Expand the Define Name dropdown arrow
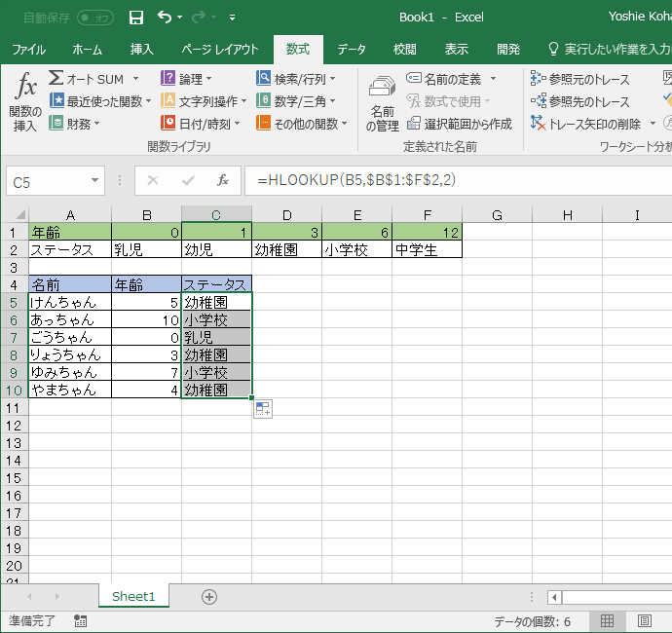Screen dimensions: 672x633 point(493,79)
